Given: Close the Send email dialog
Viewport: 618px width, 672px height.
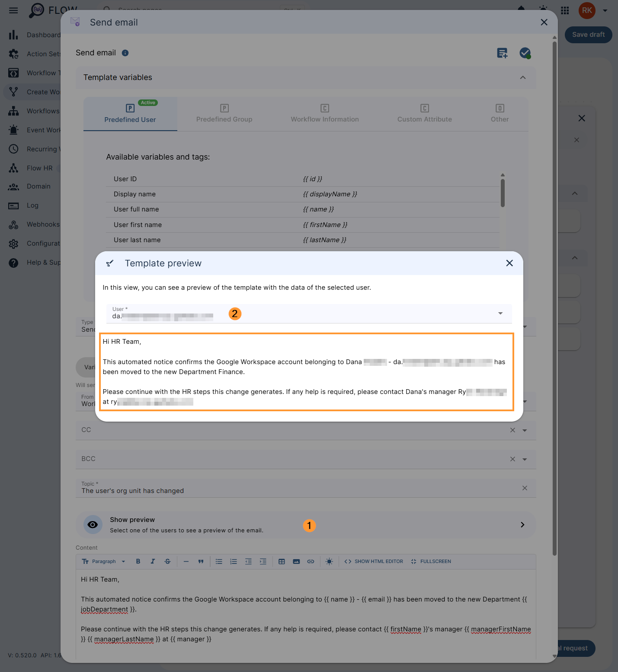Looking at the screenshot, I should pyautogui.click(x=544, y=22).
